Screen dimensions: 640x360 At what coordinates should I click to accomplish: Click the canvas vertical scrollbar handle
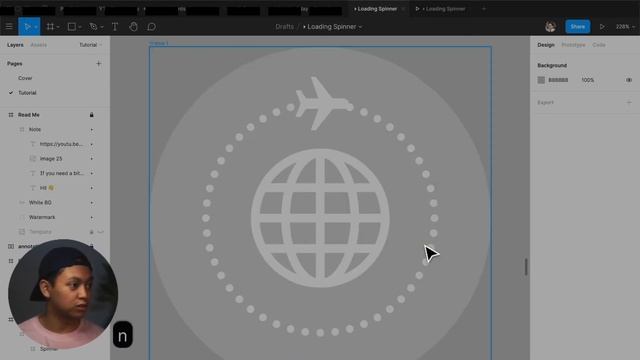click(526, 267)
